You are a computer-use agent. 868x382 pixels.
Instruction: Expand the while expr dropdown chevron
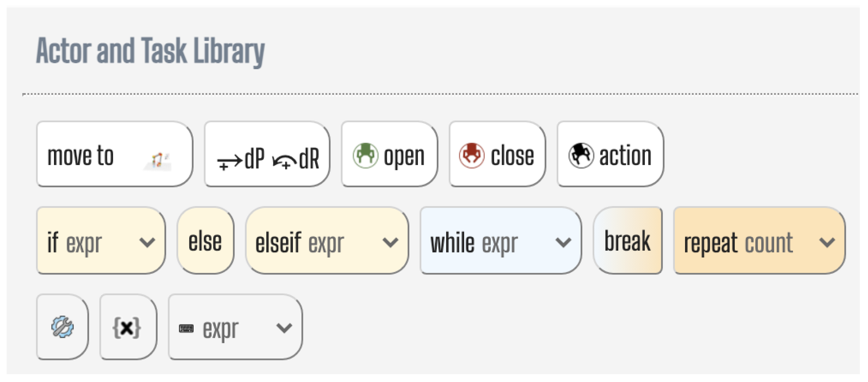coord(563,242)
